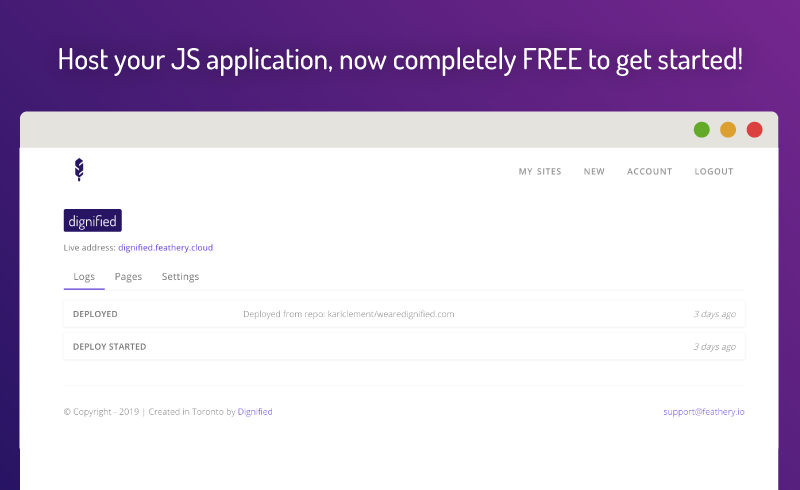Click the 'Host your JS application' headline
Viewport: 800px width, 490px height.
(400, 60)
